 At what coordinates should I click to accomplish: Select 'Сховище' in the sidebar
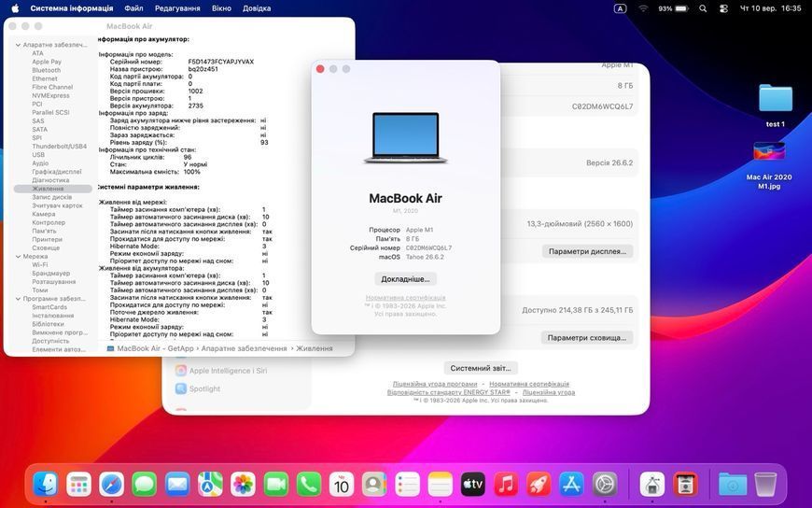pos(46,247)
